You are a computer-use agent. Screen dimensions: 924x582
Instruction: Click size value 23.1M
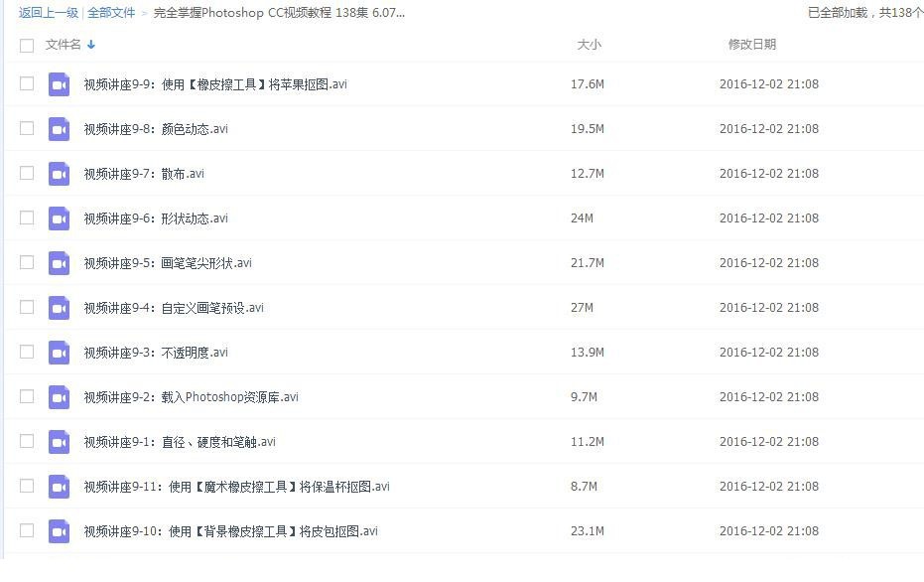click(588, 531)
